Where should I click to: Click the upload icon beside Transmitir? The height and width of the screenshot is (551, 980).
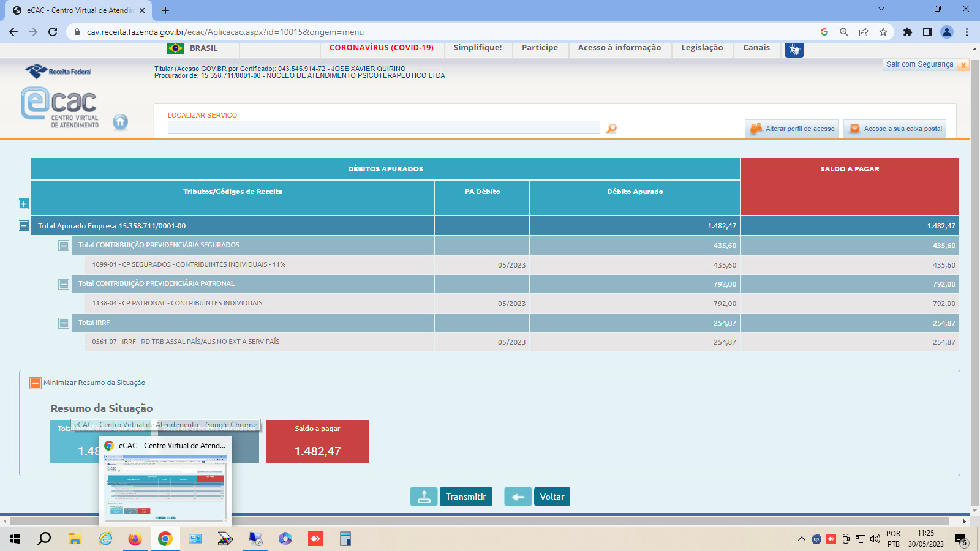pyautogui.click(x=424, y=497)
